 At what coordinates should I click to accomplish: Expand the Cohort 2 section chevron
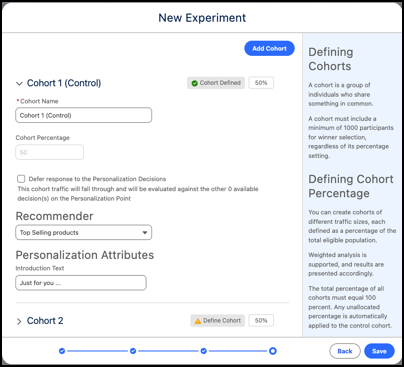tap(19, 321)
